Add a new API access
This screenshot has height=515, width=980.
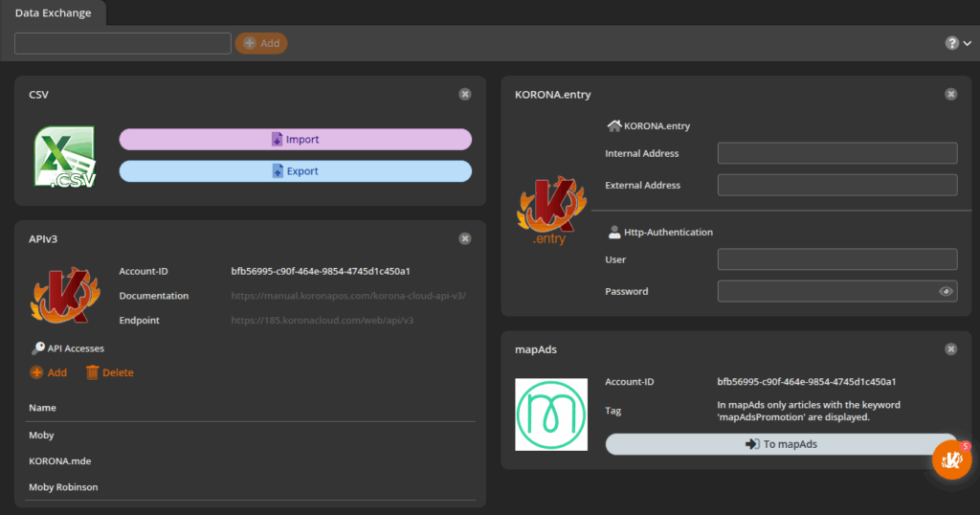49,372
